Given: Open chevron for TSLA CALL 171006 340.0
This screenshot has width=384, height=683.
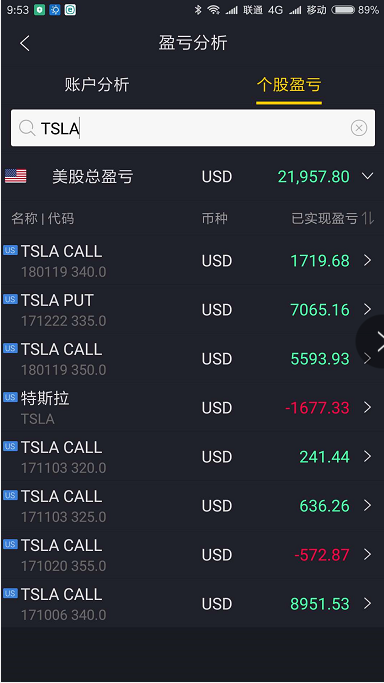Looking at the screenshot, I should click(368, 604).
